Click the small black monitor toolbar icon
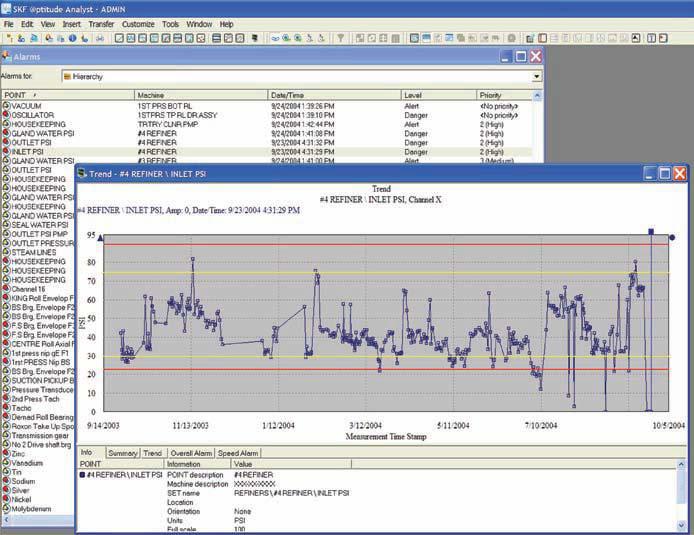The width and height of the screenshot is (694, 535). [x=254, y=38]
